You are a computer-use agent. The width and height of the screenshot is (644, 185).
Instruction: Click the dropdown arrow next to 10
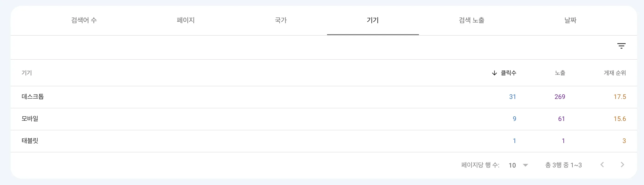(525, 165)
